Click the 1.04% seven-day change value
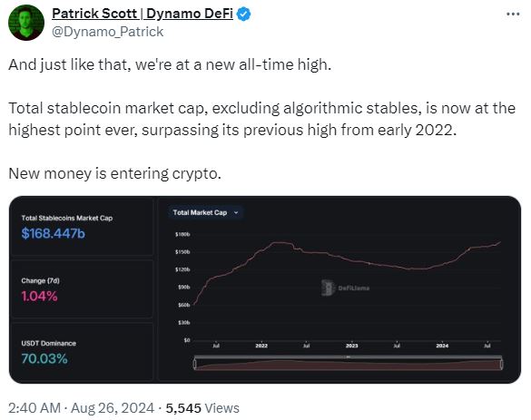This screenshot has height=420, width=531. [x=39, y=296]
